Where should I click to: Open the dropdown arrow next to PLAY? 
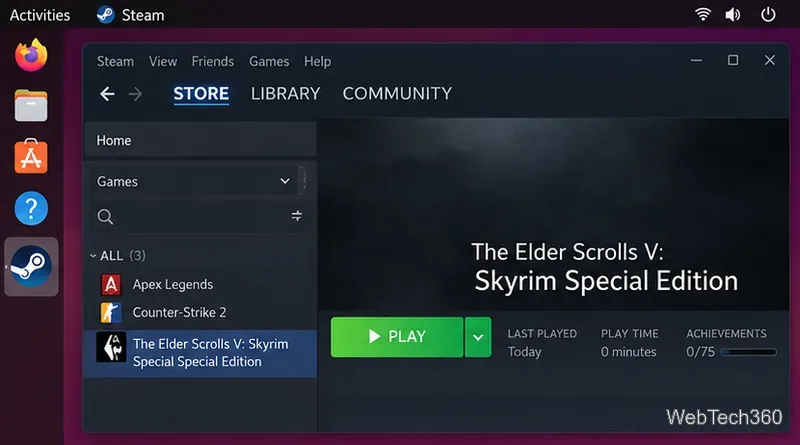click(x=478, y=337)
